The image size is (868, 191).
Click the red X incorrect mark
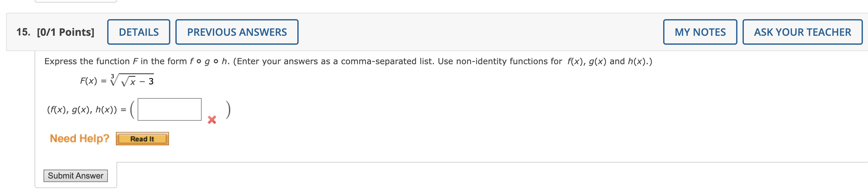coord(212,120)
